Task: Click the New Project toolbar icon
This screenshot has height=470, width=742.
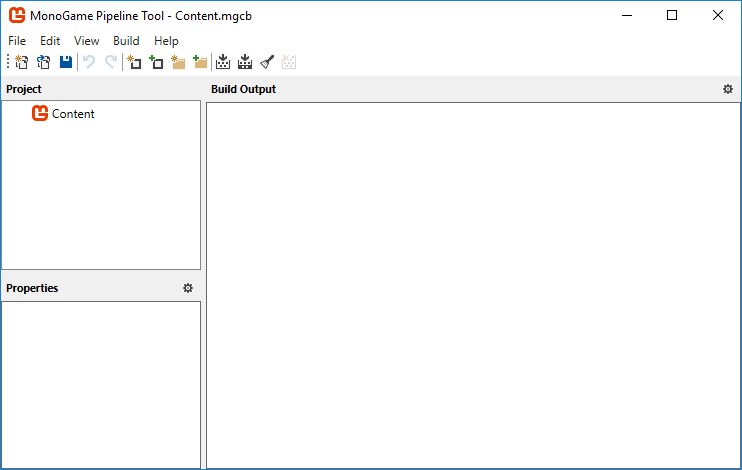Action: 21,62
